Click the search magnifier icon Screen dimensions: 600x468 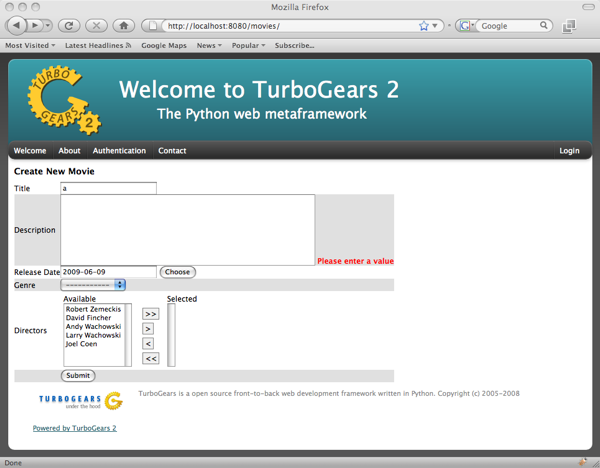click(544, 26)
